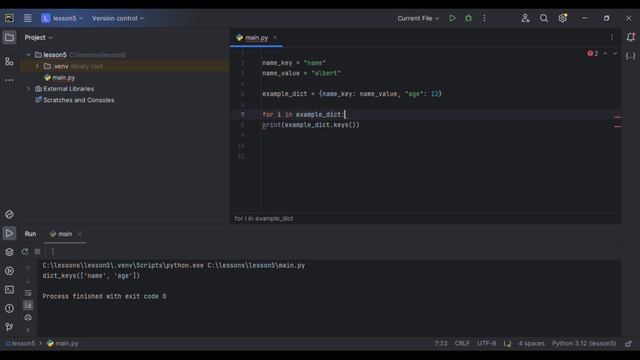Image resolution: width=640 pixels, height=360 pixels.
Task: Toggle soft-wrap in the run console
Action: click(28, 293)
